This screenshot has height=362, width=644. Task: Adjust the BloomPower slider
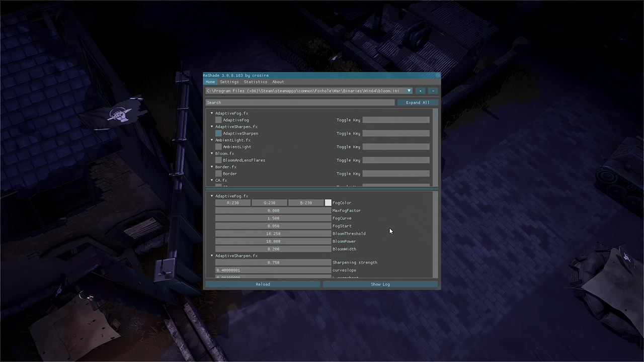(x=273, y=242)
